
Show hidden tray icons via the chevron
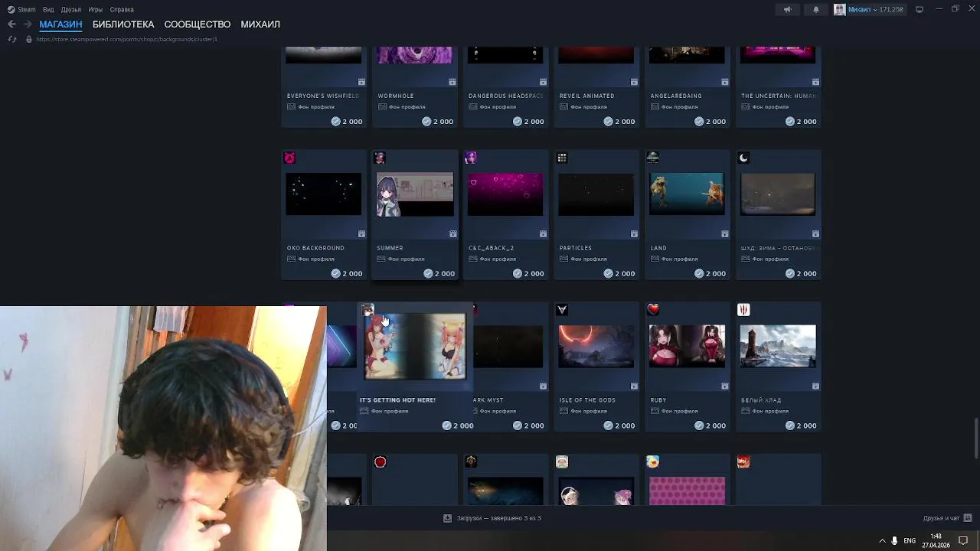[x=882, y=540]
